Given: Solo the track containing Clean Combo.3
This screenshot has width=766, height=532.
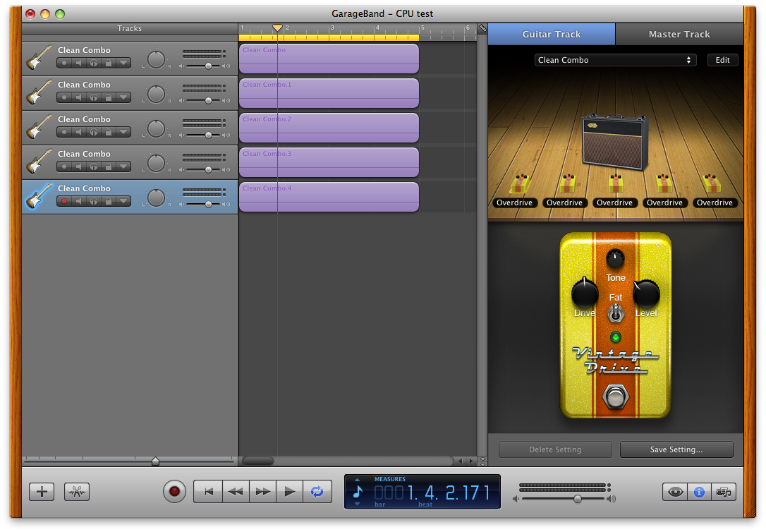Looking at the screenshot, I should (x=94, y=167).
